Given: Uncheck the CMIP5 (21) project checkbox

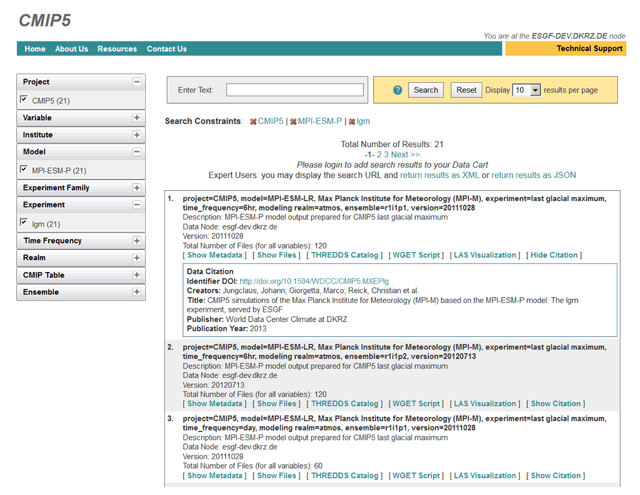Looking at the screenshot, I should point(24,100).
